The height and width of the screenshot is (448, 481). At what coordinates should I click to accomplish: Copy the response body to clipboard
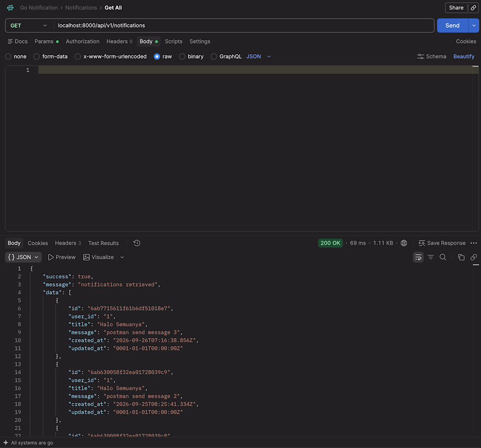(461, 257)
